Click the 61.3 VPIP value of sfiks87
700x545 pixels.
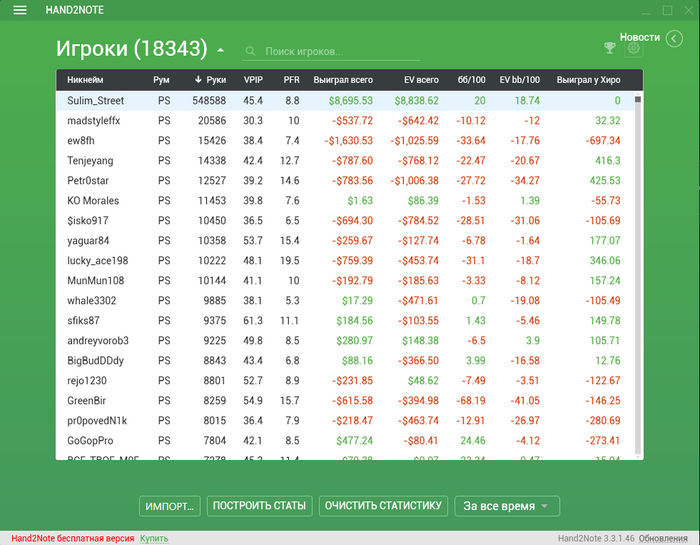[x=253, y=320]
